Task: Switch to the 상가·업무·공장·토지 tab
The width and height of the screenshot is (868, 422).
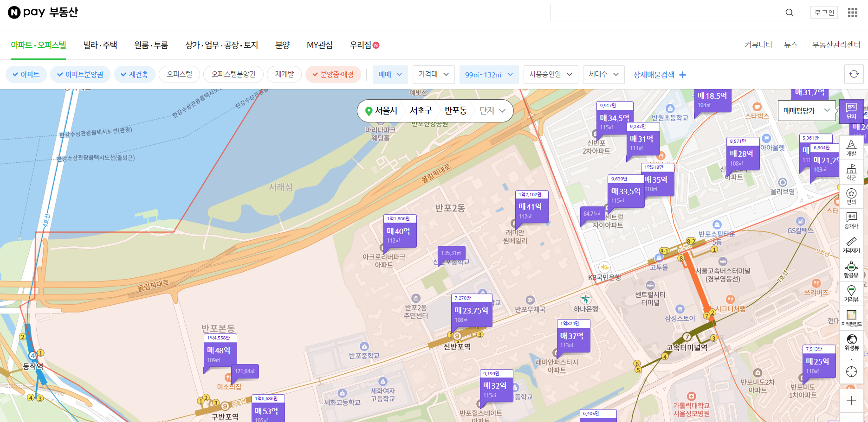Action: pyautogui.click(x=221, y=45)
